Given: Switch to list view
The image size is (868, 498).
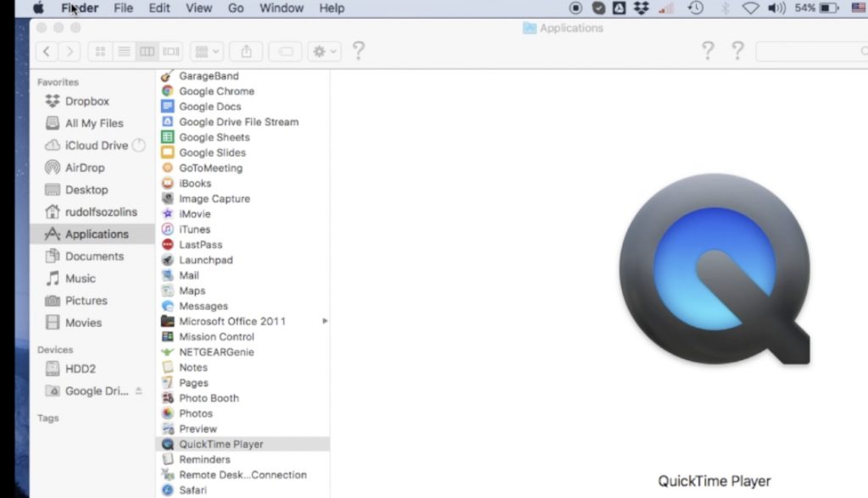Looking at the screenshot, I should (124, 52).
